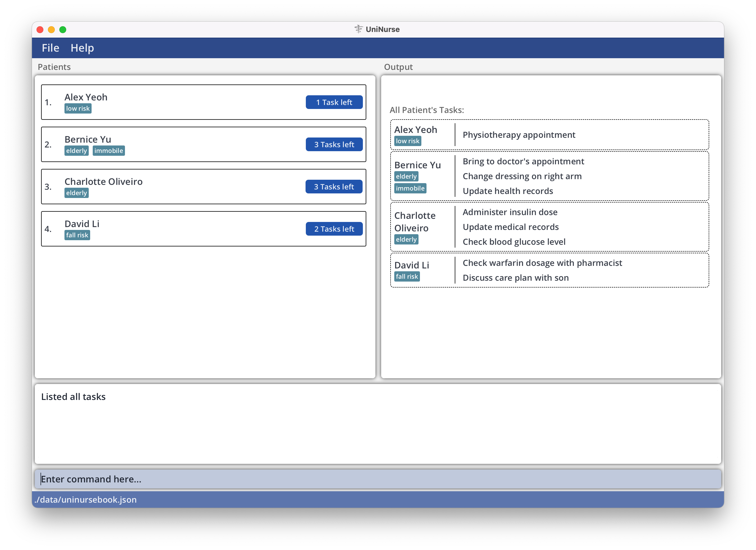The height and width of the screenshot is (550, 756).
Task: Click 'Bring to doctor's appointment' task
Action: 523,161
